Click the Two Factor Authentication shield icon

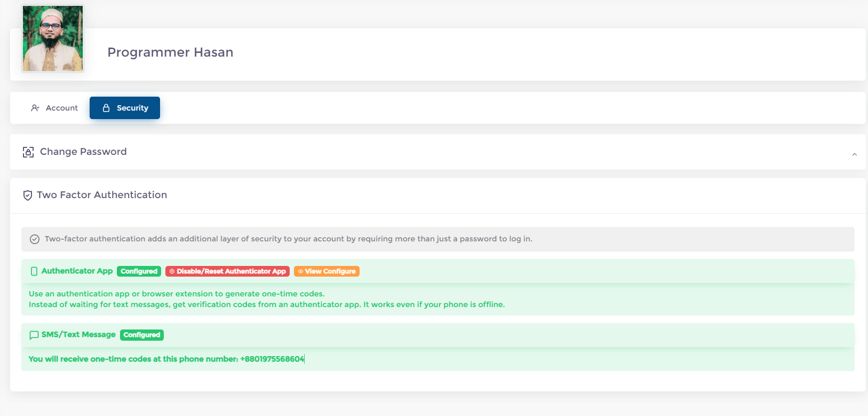28,195
